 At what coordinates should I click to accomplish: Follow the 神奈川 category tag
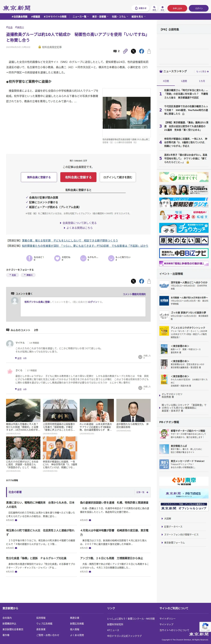tap(28, 275)
